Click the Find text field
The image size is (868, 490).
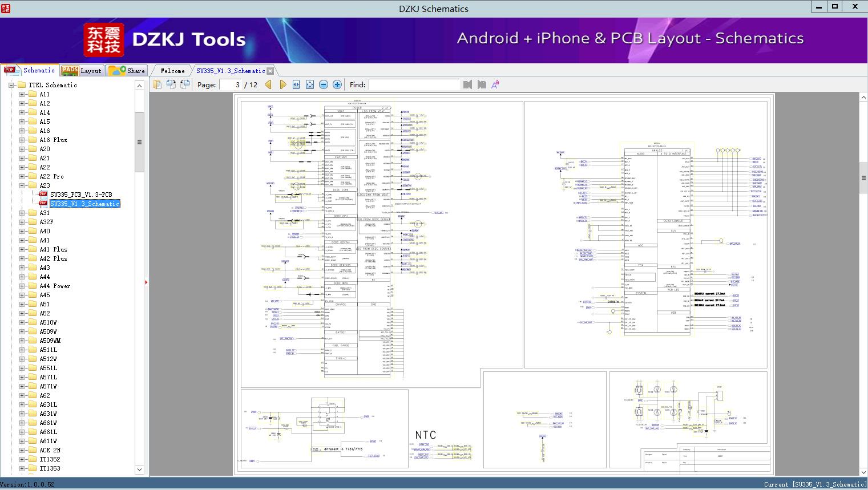(414, 84)
